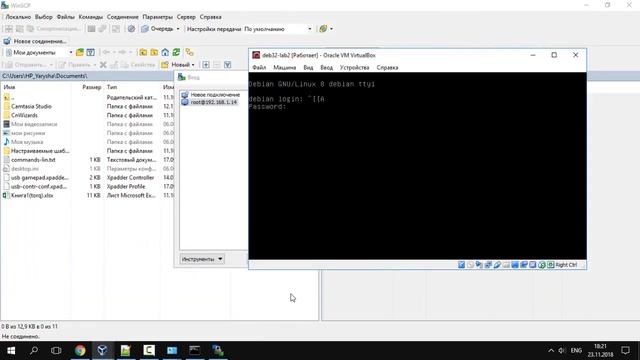Click the synchronize browsing tree icon
This screenshot has width=640, height=360.
pyautogui.click(x=189, y=52)
